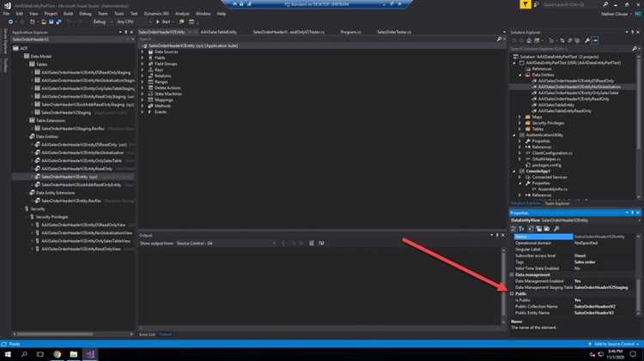The height and width of the screenshot is (361, 644).
Task: Click the Application Explorer horizontal scrollbar
Action: pyautogui.click(x=55, y=334)
